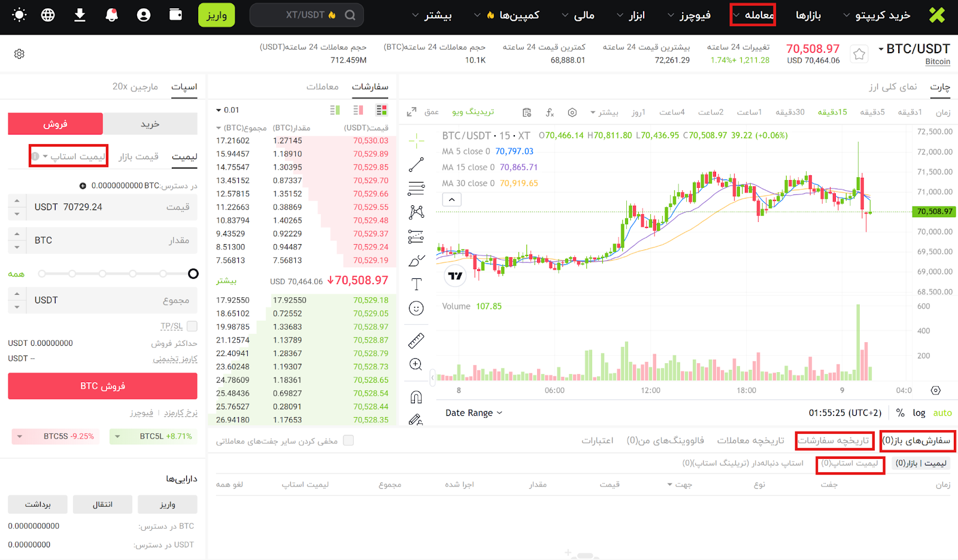This screenshot has height=560, width=958.
Task: Open trading layout settings gear icon
Action: click(x=19, y=54)
